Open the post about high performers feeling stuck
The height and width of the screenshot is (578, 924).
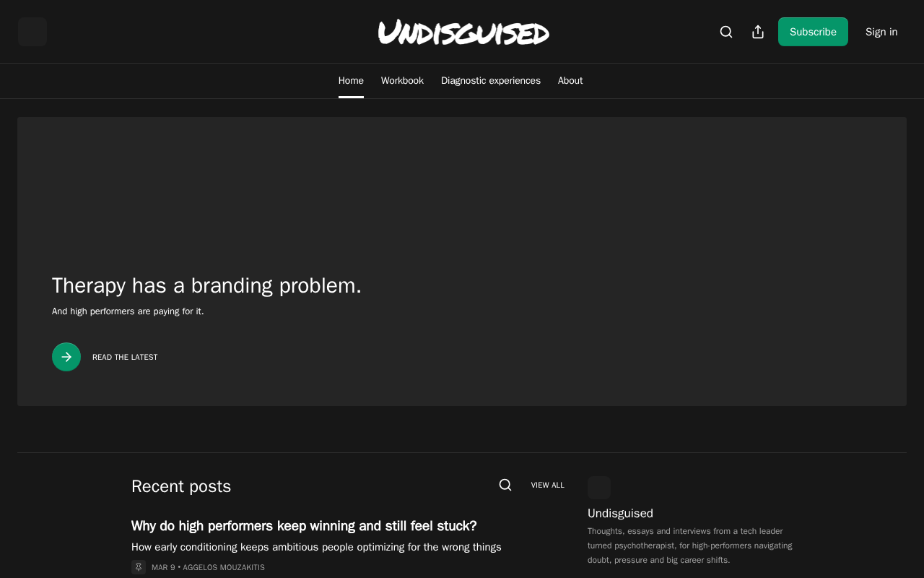(x=304, y=526)
